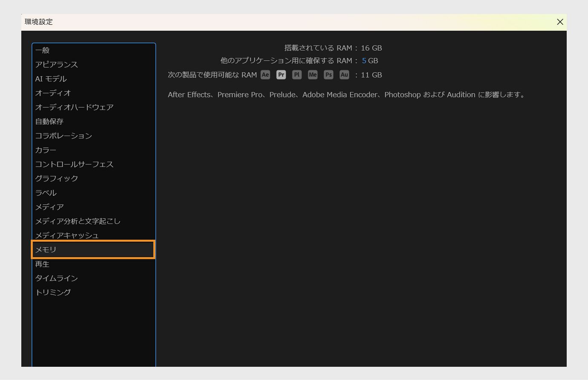Close the 環境設定 dialog

(560, 22)
